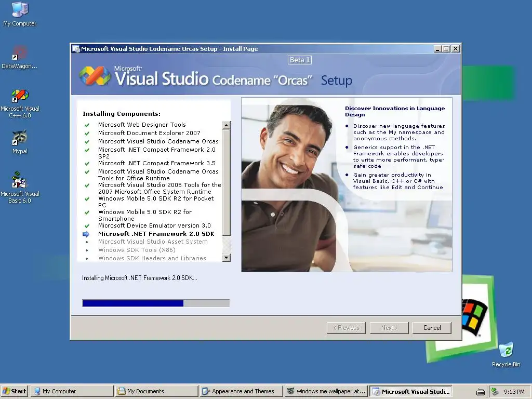Click the keyboard icon in system tray
532x399 pixels.
pos(481,392)
